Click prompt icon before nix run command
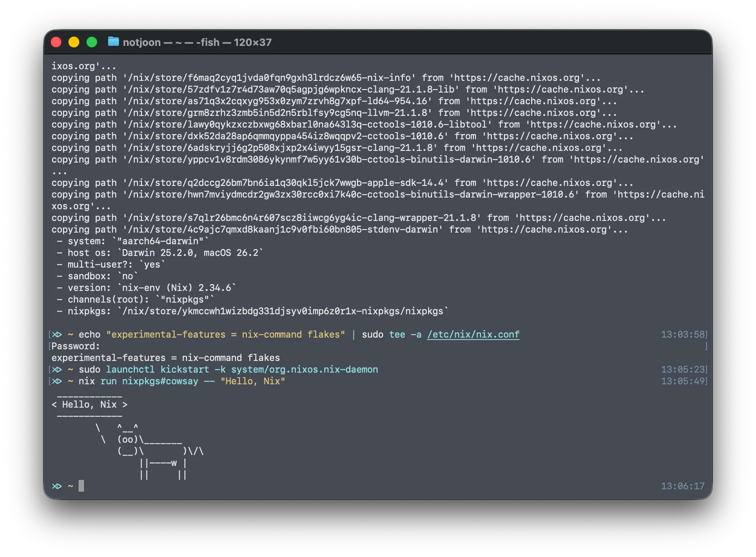Viewport: 756px width, 557px height. click(57, 381)
